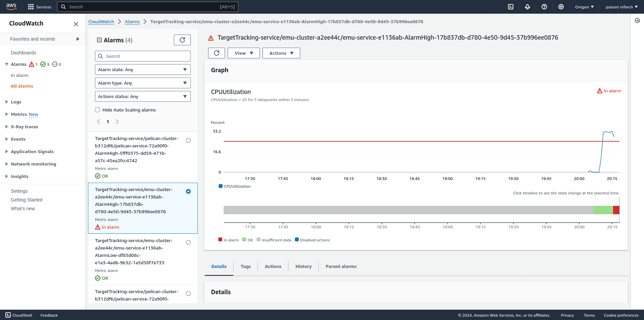Refresh the alarms list panel

pyautogui.click(x=182, y=40)
